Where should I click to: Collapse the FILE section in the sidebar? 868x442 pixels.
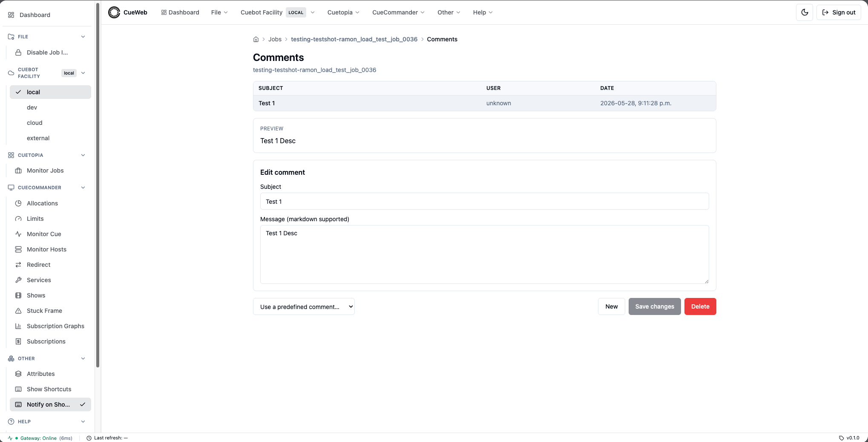click(83, 37)
